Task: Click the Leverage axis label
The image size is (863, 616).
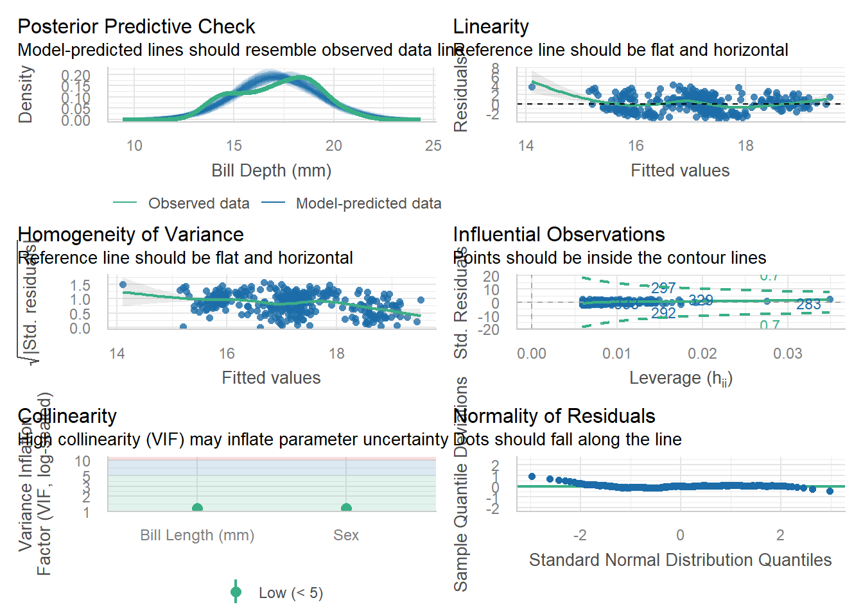Action: click(x=681, y=379)
